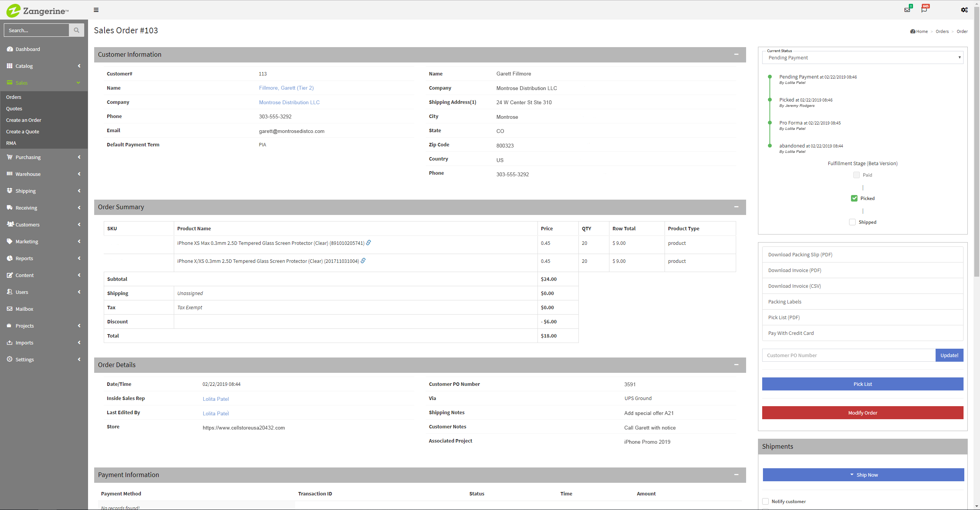This screenshot has width=980, height=510.
Task: Click the hamburger menu toggle icon
Action: tap(96, 10)
